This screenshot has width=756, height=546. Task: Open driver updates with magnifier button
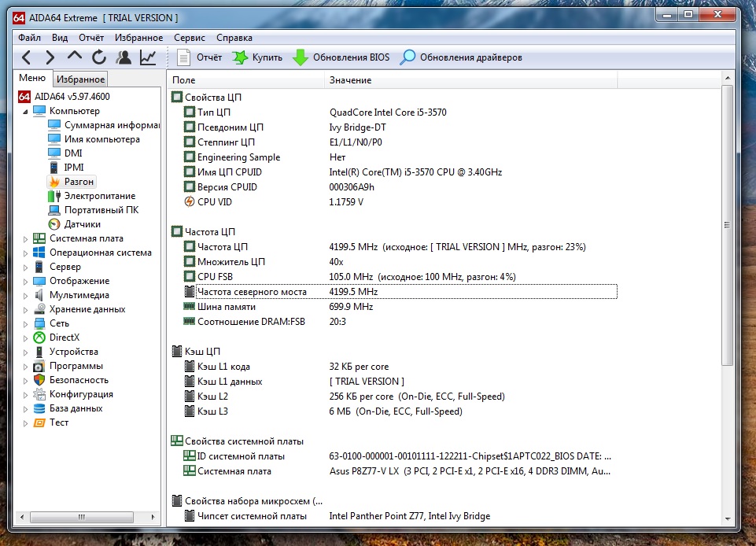461,57
